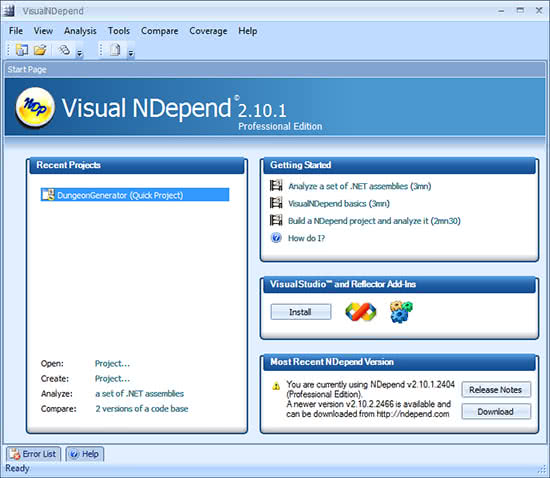Click the NDepend round logo in banner
550x478 pixels.
(35, 107)
